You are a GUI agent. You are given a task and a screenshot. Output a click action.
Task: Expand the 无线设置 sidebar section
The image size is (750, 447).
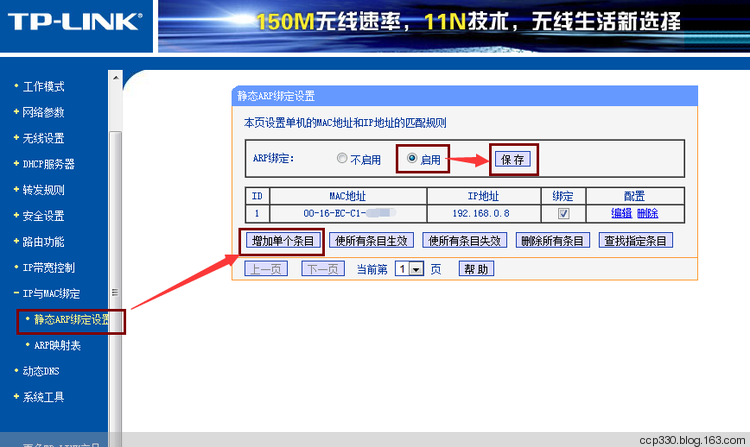click(x=43, y=138)
